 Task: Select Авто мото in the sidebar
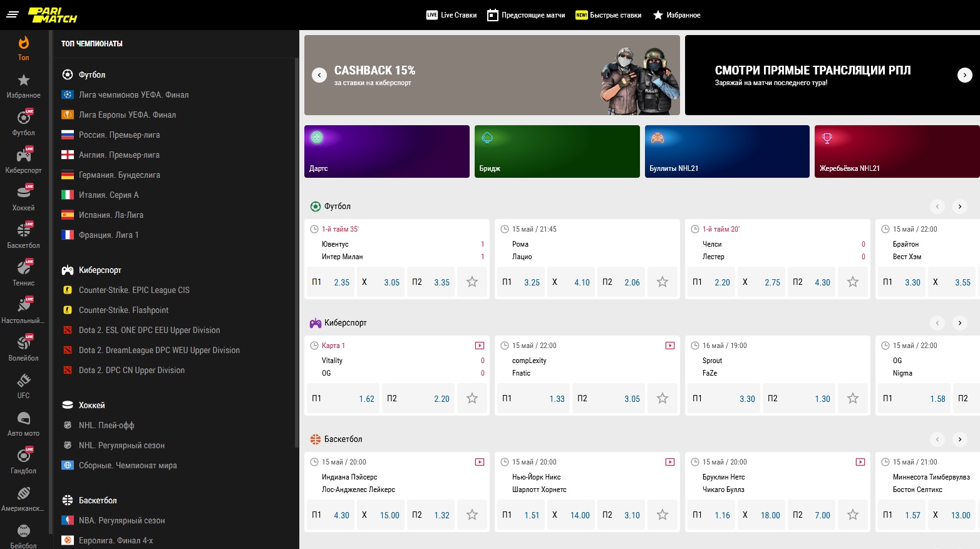coord(24,424)
